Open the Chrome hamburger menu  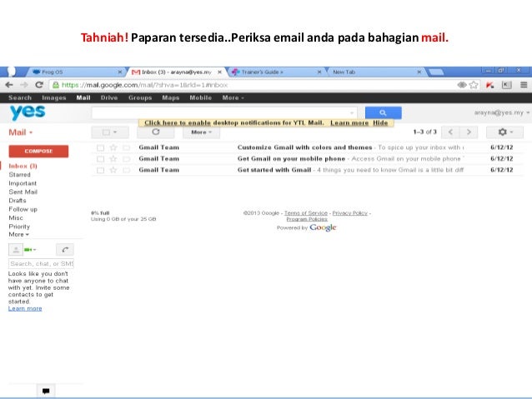(x=524, y=85)
